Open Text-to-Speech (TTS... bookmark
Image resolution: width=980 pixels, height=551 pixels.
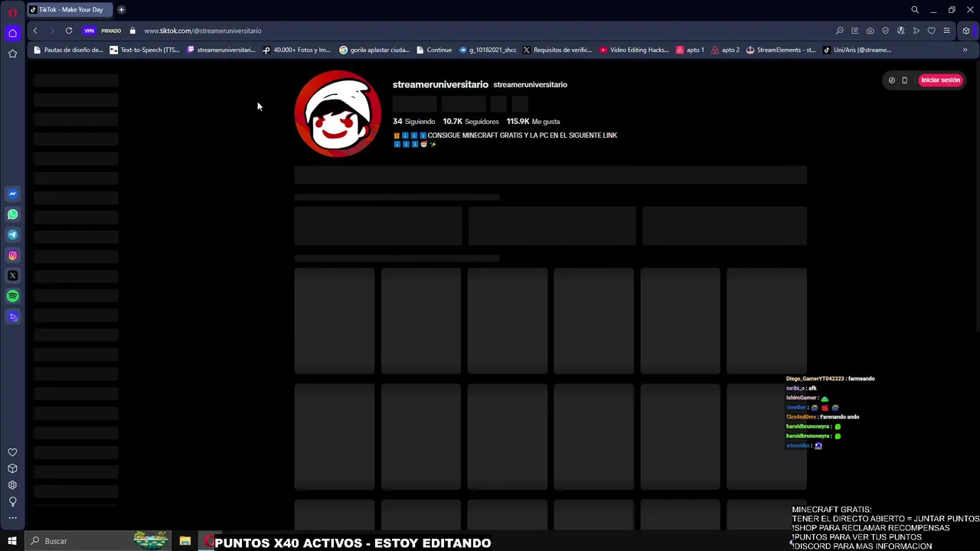(x=145, y=50)
